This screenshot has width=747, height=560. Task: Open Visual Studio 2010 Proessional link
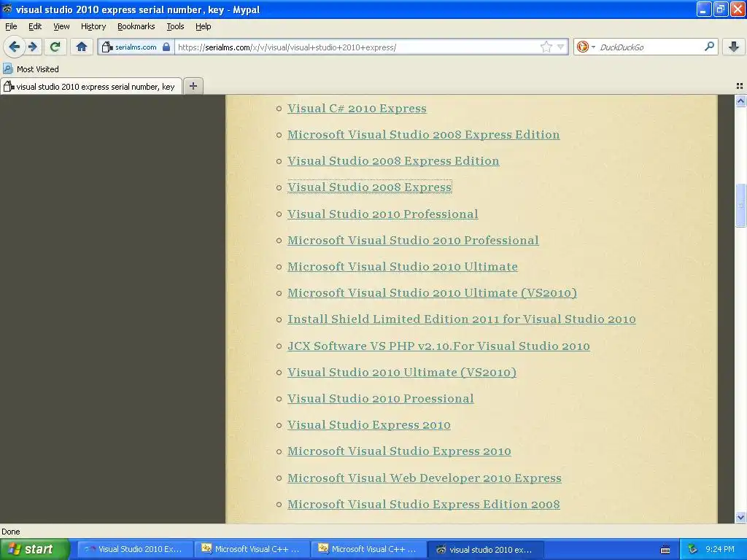pyautogui.click(x=381, y=399)
